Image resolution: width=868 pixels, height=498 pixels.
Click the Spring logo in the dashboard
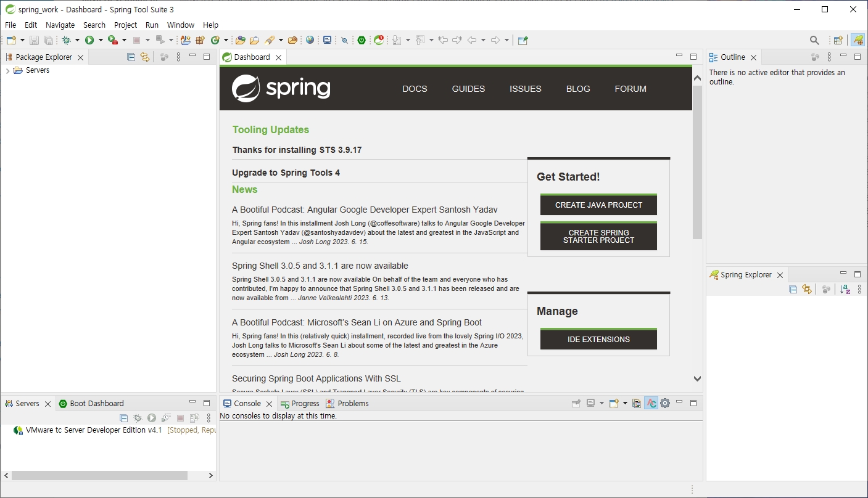[281, 88]
